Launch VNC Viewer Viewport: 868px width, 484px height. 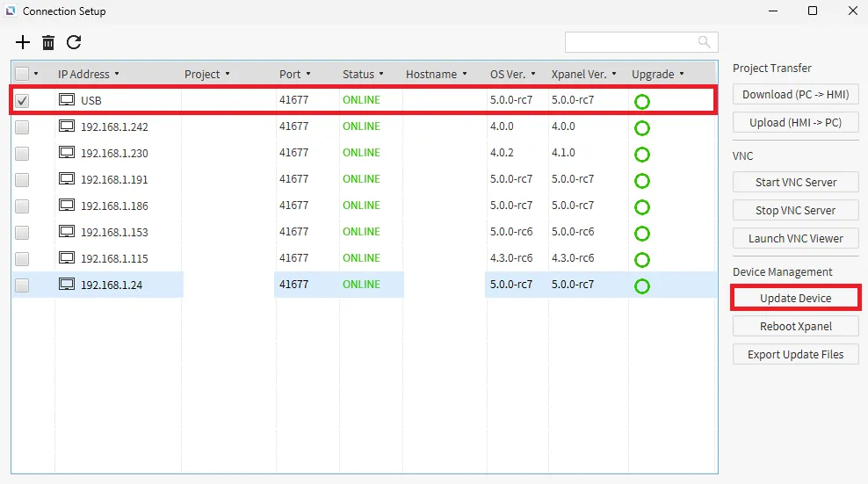pyautogui.click(x=795, y=239)
